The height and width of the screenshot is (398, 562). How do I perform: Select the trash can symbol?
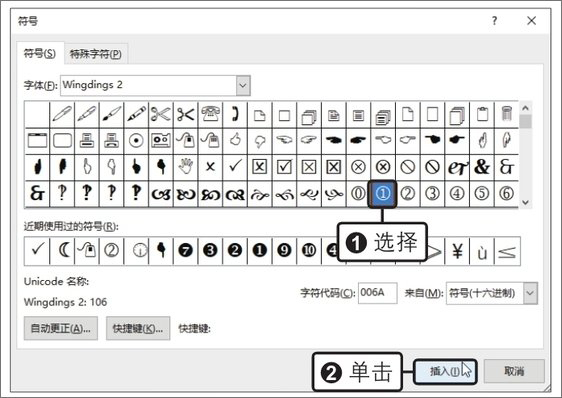coord(506,115)
